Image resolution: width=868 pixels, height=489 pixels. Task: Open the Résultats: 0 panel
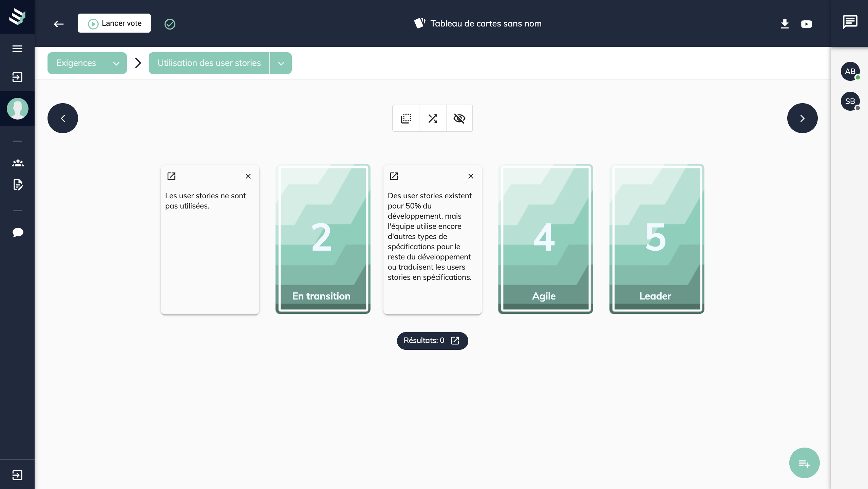click(432, 341)
